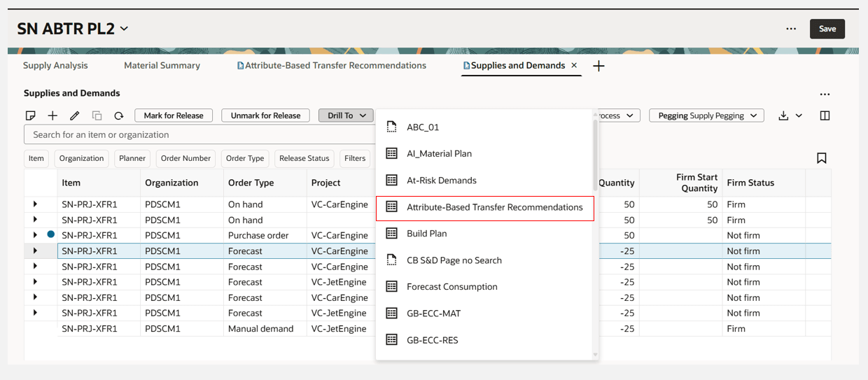Click the At-Risk Demands table icon
Viewport: 868px width, 380px height.
pos(392,181)
